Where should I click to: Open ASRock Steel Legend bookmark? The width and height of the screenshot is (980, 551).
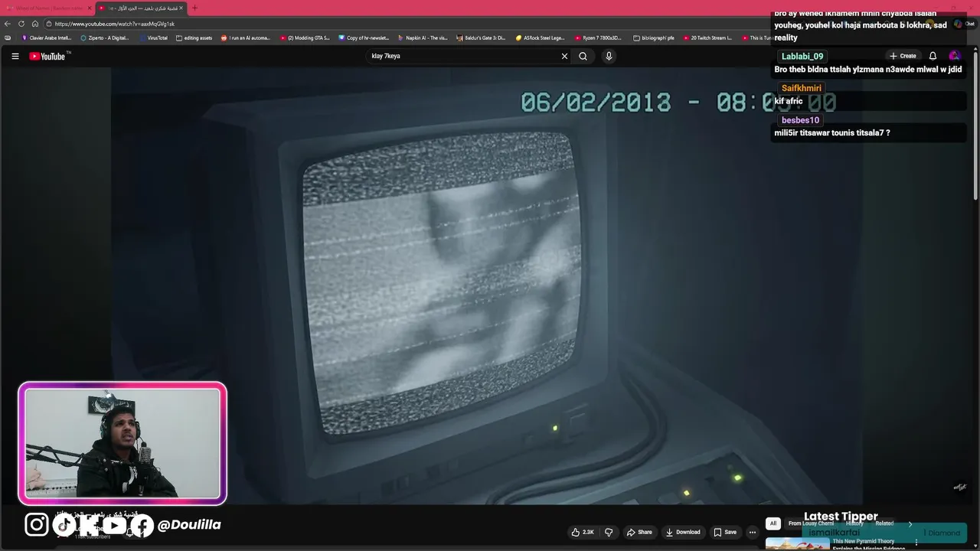541,37
